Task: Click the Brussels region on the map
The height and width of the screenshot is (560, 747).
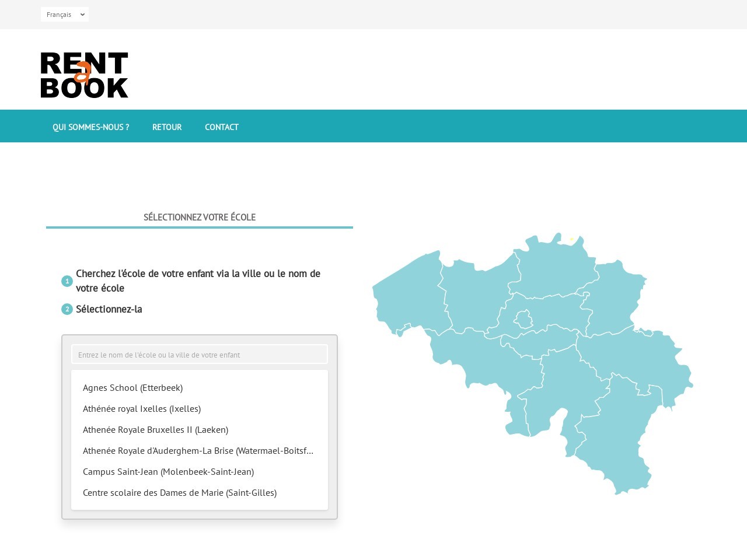Action: tap(523, 319)
